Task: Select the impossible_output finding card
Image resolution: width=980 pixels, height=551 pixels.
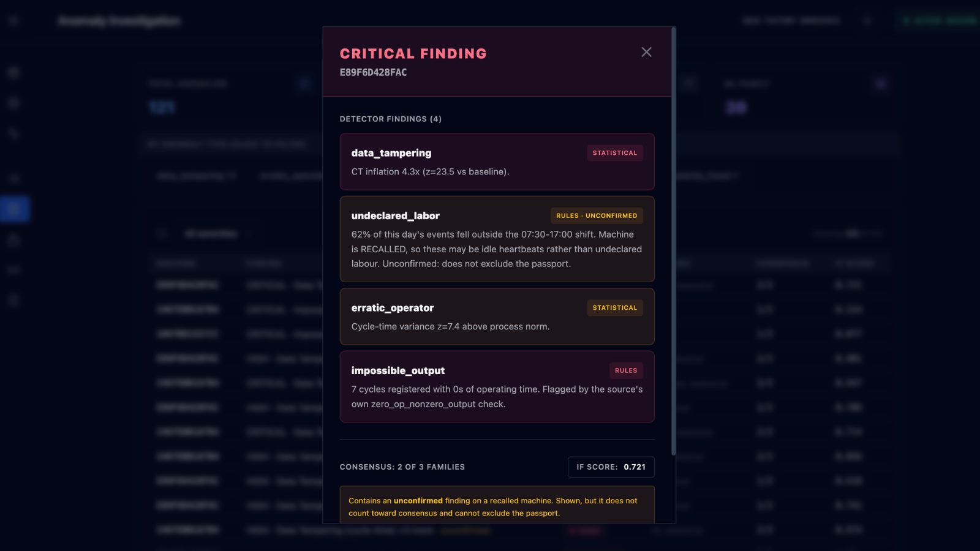Action: click(497, 386)
